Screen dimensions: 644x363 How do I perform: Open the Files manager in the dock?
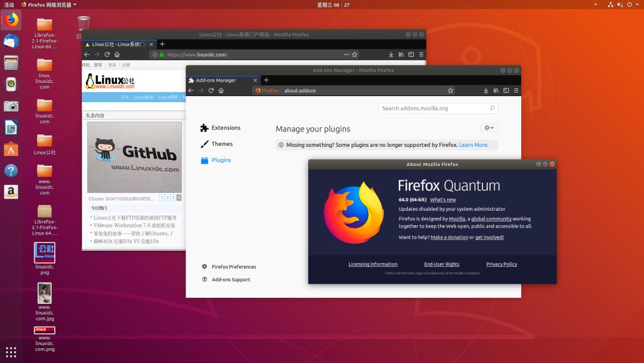11,63
